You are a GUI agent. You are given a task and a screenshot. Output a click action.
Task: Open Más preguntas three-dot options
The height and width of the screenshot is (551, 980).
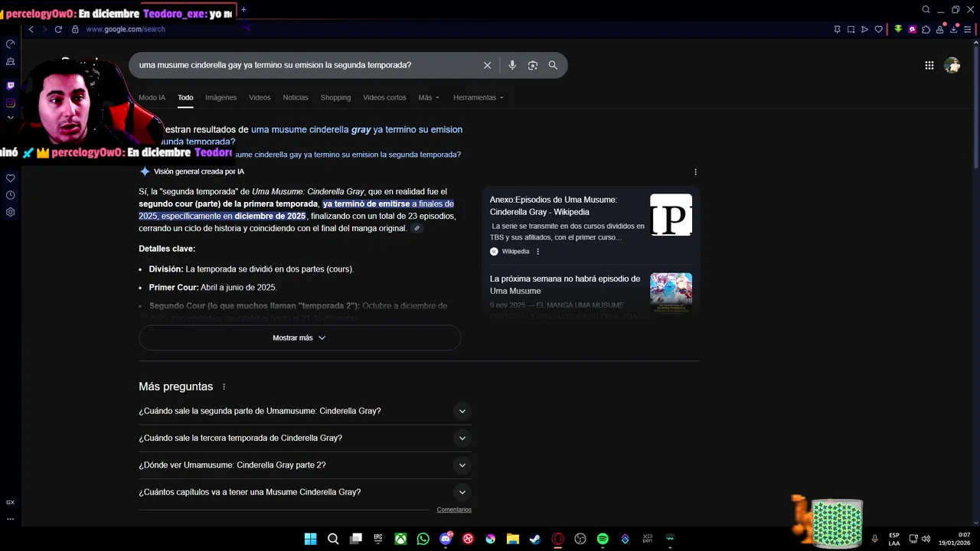tap(224, 387)
